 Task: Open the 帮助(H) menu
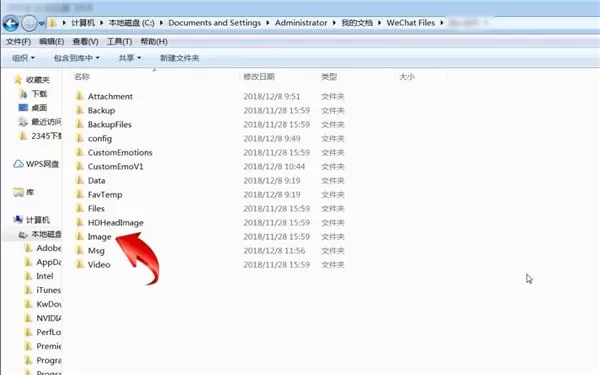point(154,41)
